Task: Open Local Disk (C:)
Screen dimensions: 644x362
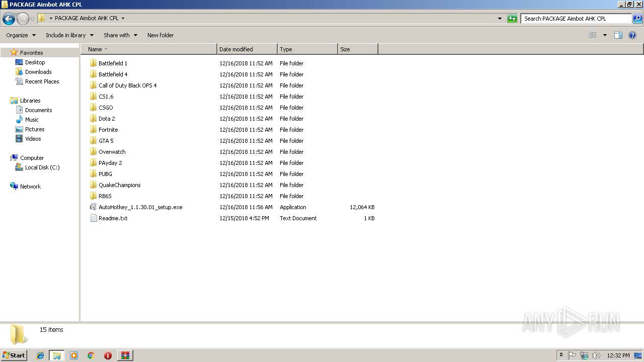Action: [x=42, y=167]
